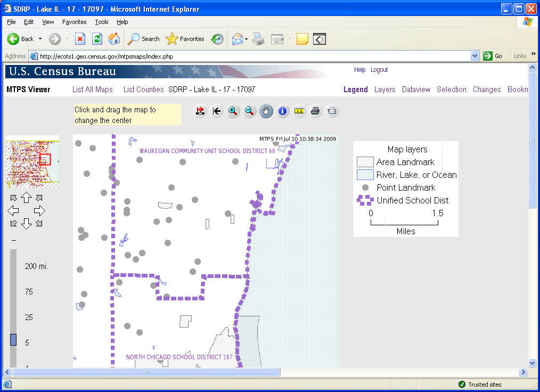The width and height of the screenshot is (540, 392).
Task: Open the Back button history dropdown
Action: click(x=40, y=39)
